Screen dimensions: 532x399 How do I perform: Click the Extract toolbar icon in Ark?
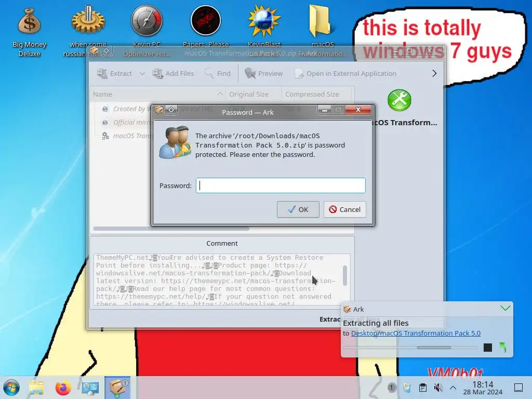[x=102, y=73]
